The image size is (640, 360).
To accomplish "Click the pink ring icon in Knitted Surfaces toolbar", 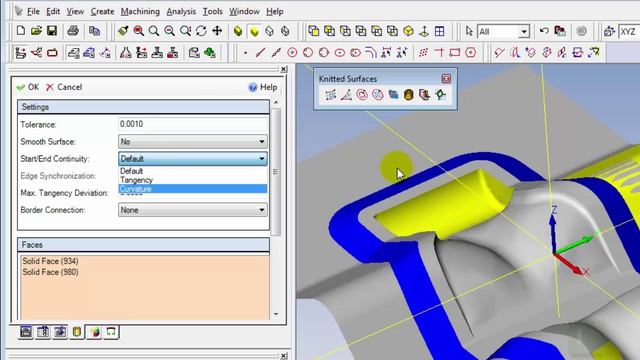I will pos(362,95).
